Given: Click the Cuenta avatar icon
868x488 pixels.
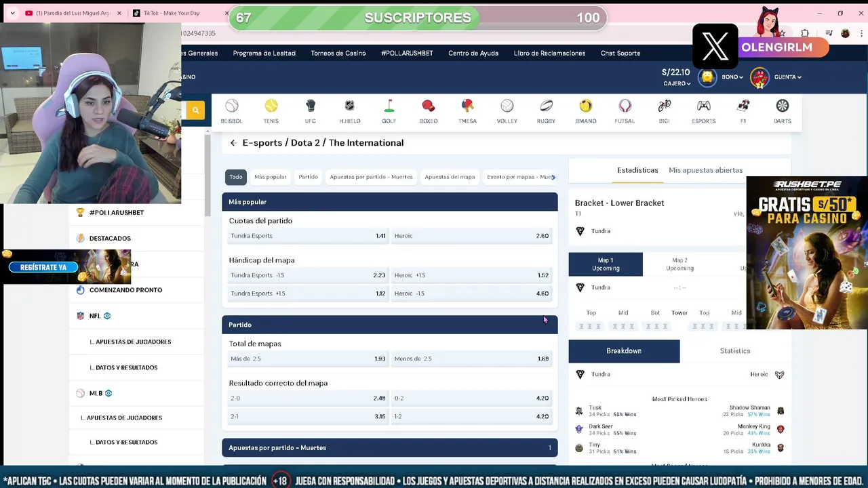Looking at the screenshot, I should coord(759,78).
